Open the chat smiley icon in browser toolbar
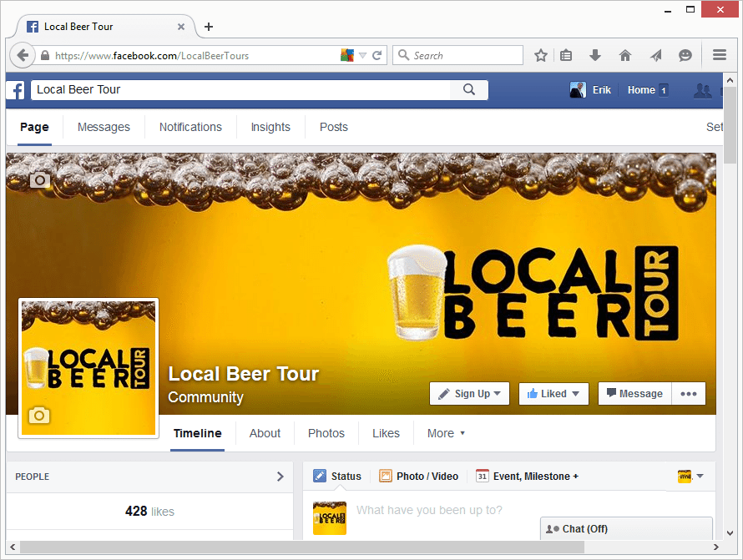This screenshot has height=560, width=743. pyautogui.click(x=685, y=55)
